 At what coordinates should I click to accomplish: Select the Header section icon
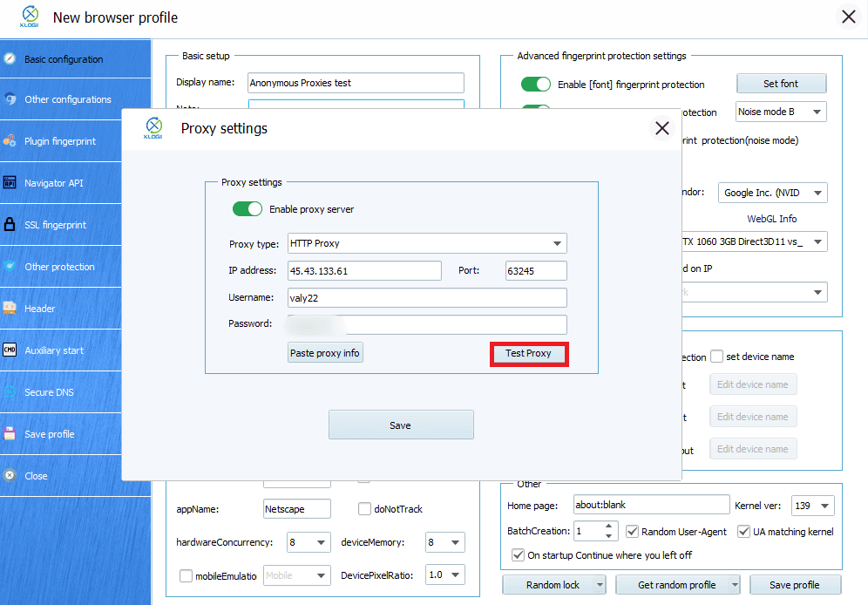coord(10,308)
